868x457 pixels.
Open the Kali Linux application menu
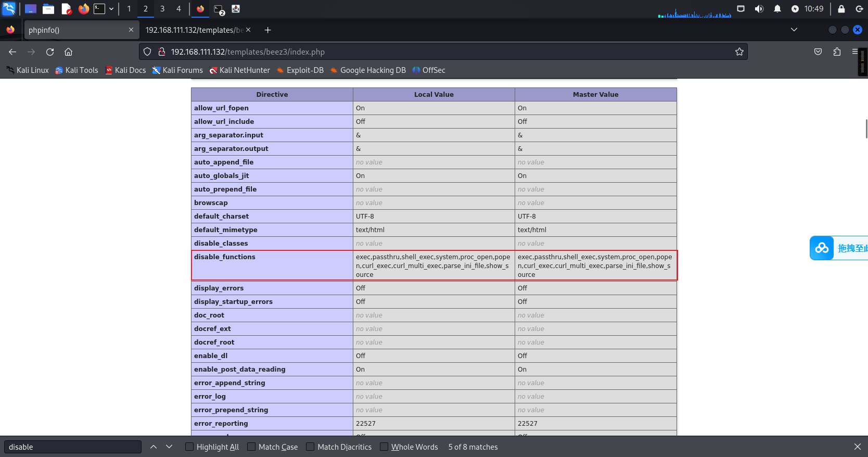(x=9, y=9)
